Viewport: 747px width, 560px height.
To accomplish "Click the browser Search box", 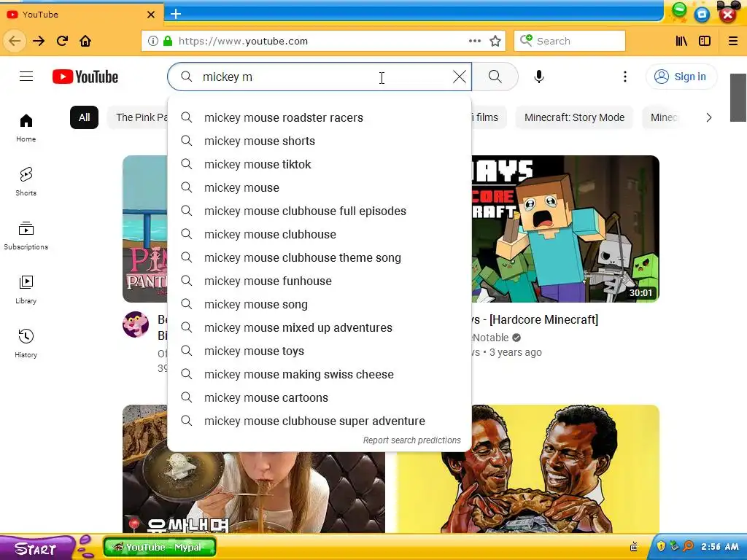I will click(570, 41).
